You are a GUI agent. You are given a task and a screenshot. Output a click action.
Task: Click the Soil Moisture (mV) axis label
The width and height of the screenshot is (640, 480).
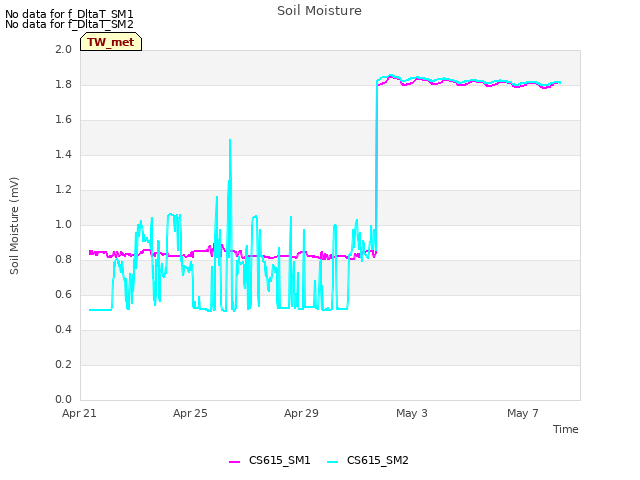click(x=14, y=226)
